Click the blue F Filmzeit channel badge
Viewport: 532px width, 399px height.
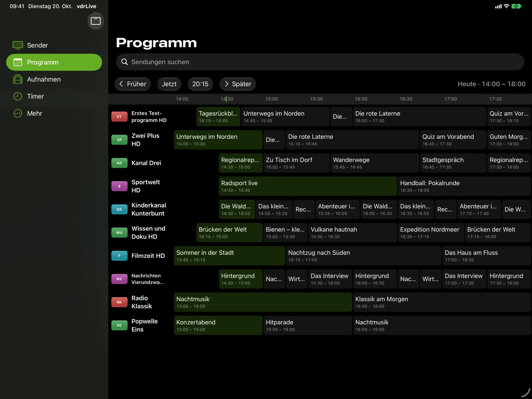pyautogui.click(x=119, y=256)
